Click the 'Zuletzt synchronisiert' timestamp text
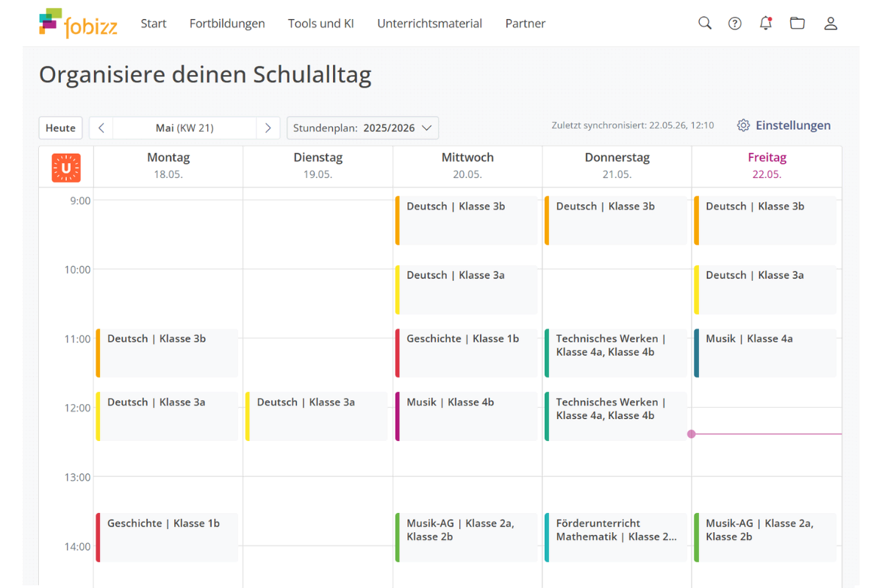This screenshot has width=882, height=588. coord(633,126)
